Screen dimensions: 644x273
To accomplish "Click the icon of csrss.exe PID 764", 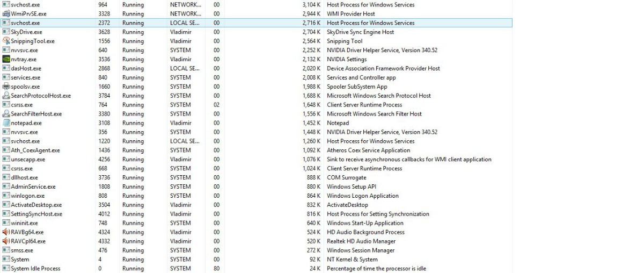I will pyautogui.click(x=6, y=105).
